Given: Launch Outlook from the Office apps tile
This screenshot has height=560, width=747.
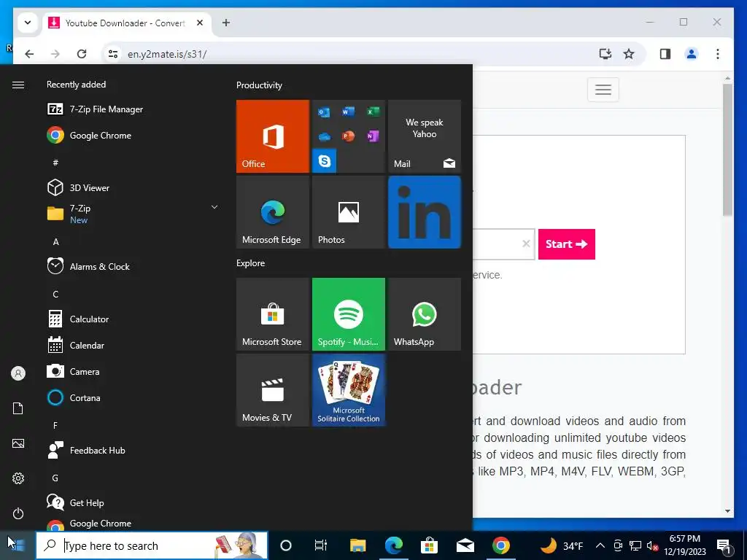Looking at the screenshot, I should [324, 112].
